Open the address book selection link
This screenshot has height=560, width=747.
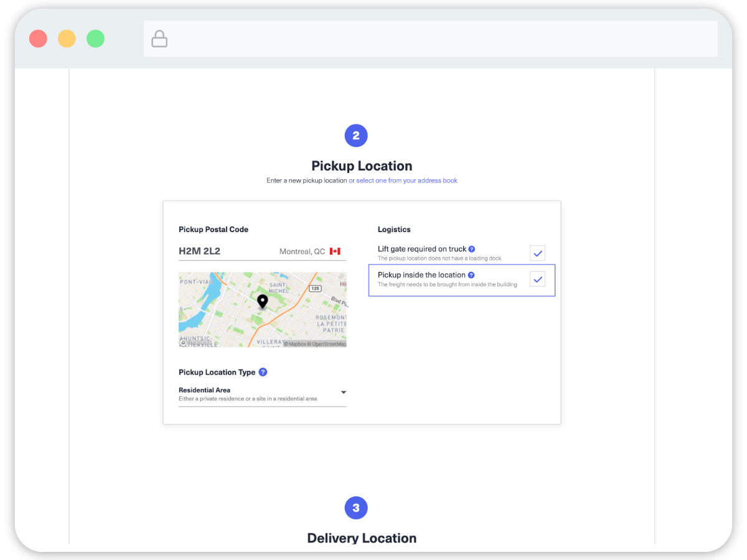pos(403,180)
